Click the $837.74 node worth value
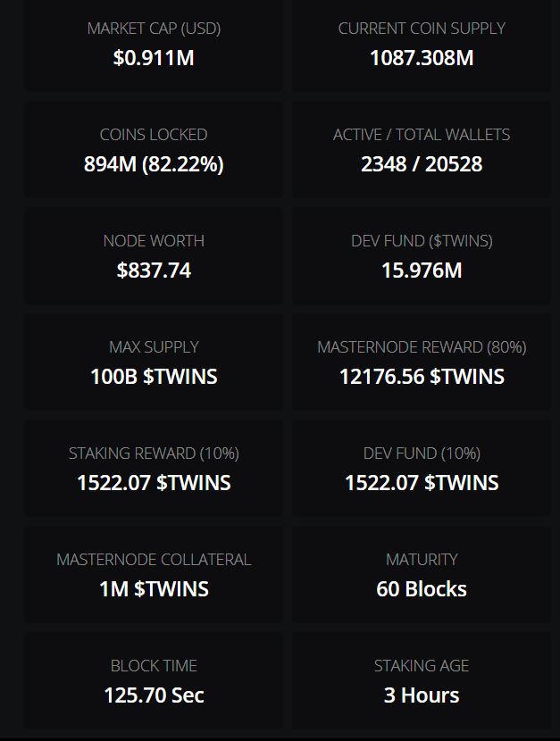This screenshot has width=560, height=741. [x=154, y=271]
